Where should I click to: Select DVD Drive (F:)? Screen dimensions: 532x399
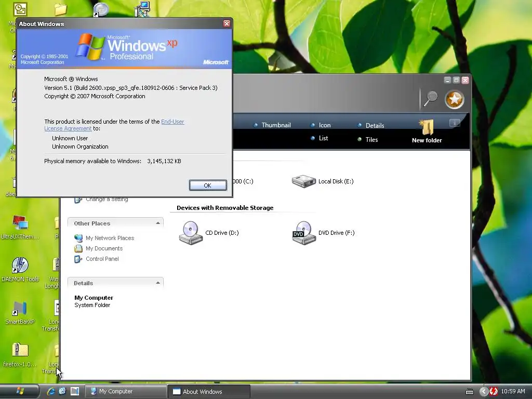(x=323, y=233)
